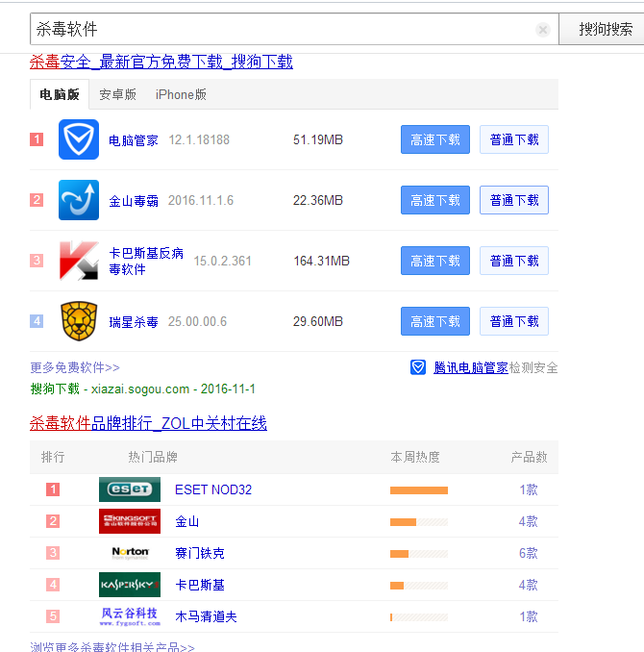Click 4款 product count for 金山
Viewport: 644px width, 652px height.
529,521
